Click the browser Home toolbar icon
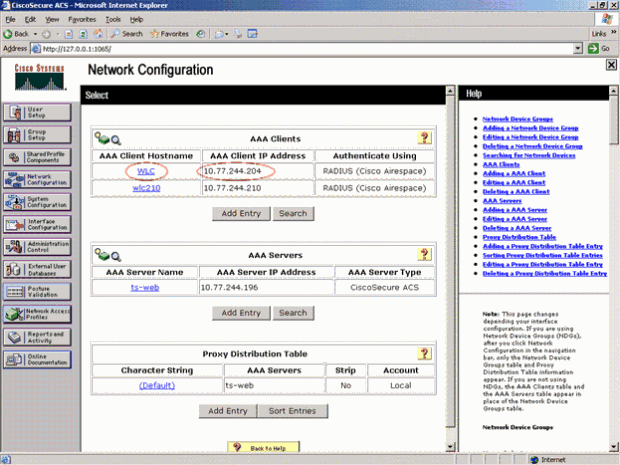The image size is (620, 465). (98, 34)
